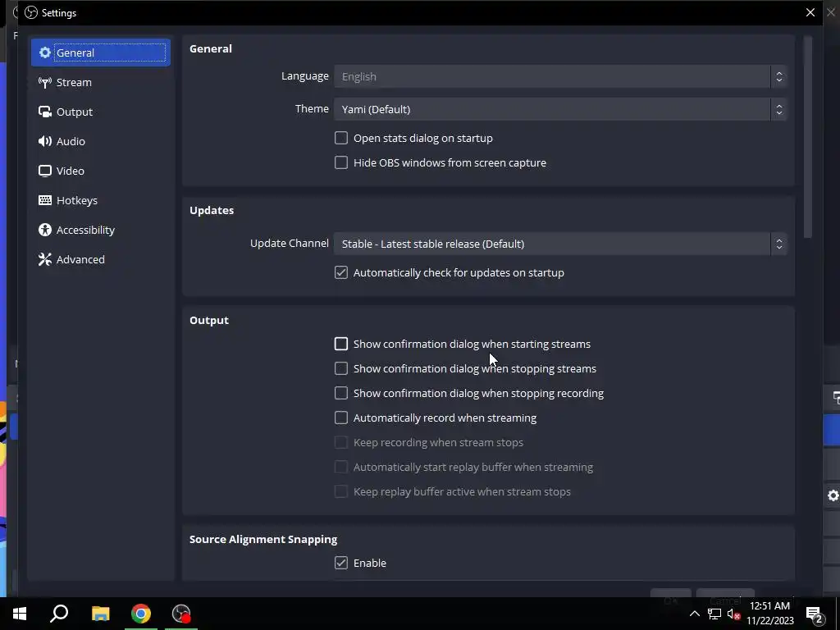Switch to OBS Studio in the taskbar
This screenshot has height=630, width=840.
pos(181,614)
